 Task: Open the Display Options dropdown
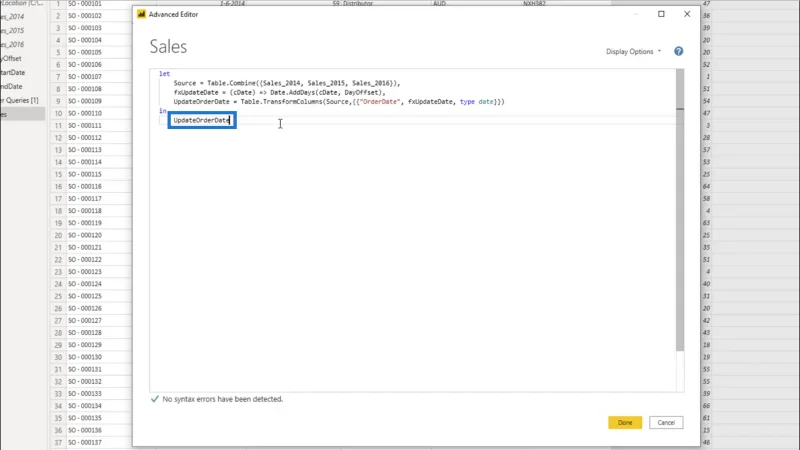(x=633, y=52)
